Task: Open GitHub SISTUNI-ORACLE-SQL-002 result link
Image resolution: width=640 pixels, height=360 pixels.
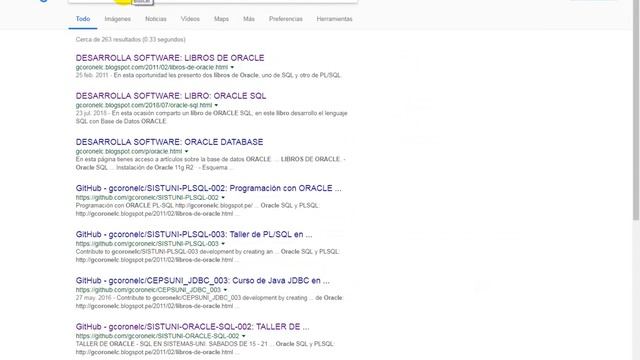Action: point(192,327)
